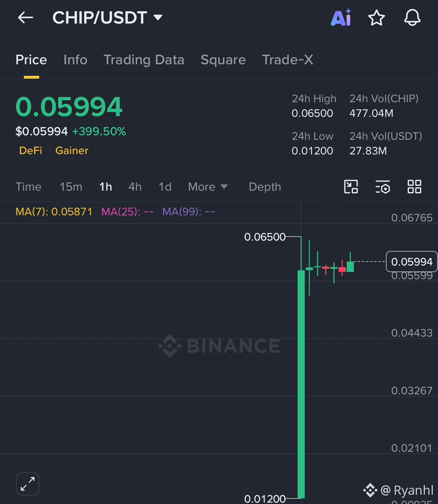Open the chart drawing tools icon
438x504 pixels.
point(351,187)
